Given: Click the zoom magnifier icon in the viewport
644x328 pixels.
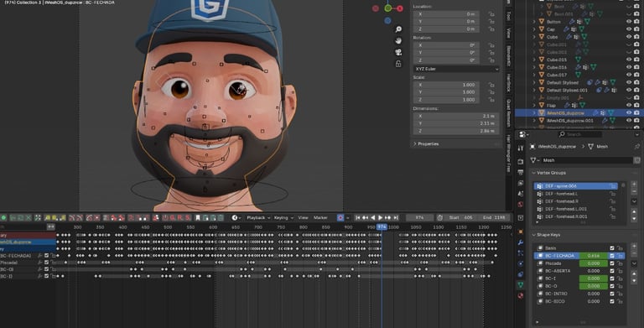Looking at the screenshot, I should tap(398, 29).
